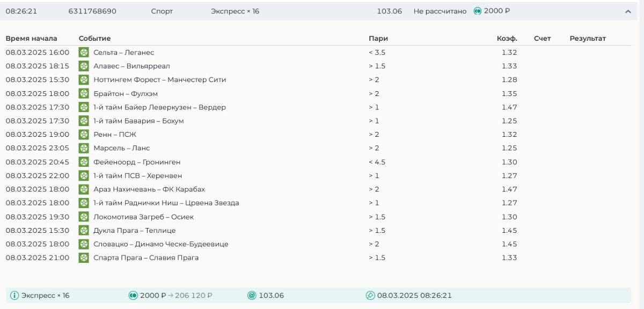644x309 pixels.
Task: Click football icon beside Спарта Прага – Славия Прага
Action: click(84, 257)
